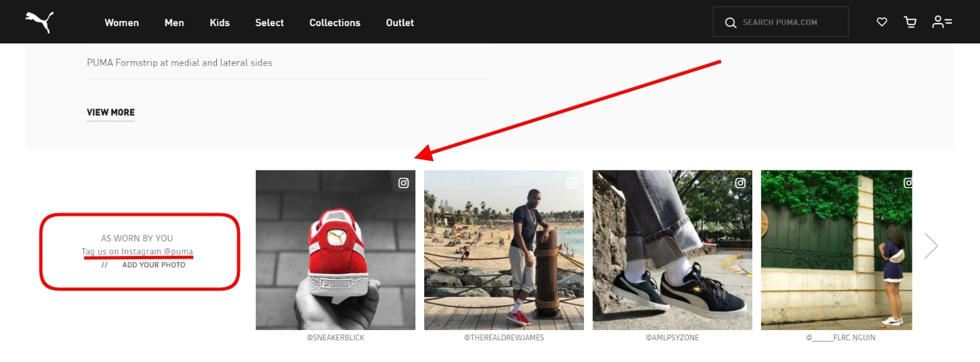This screenshot has width=980, height=362.
Task: Click the FLRC.NGUIN caption
Action: click(841, 338)
